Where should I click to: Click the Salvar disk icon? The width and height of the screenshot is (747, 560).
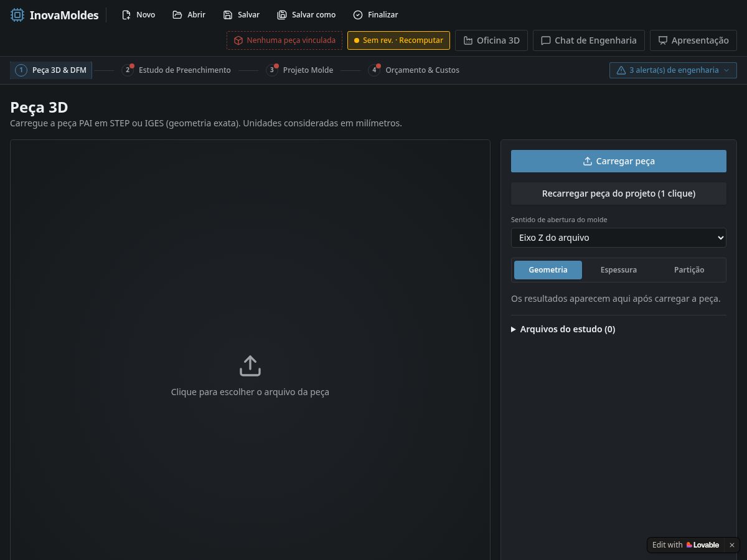pos(228,15)
